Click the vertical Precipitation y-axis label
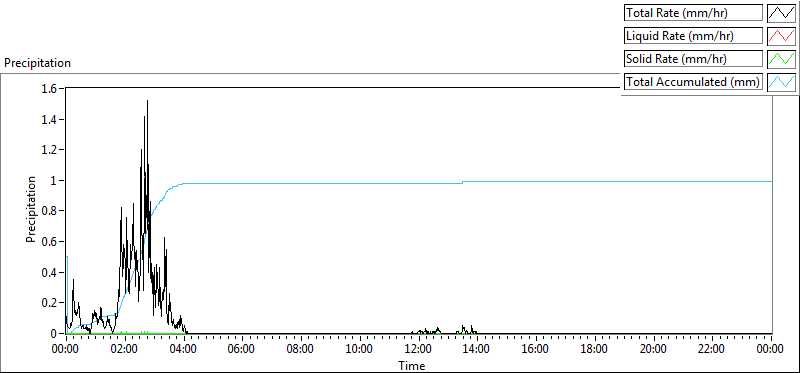 pyautogui.click(x=31, y=209)
